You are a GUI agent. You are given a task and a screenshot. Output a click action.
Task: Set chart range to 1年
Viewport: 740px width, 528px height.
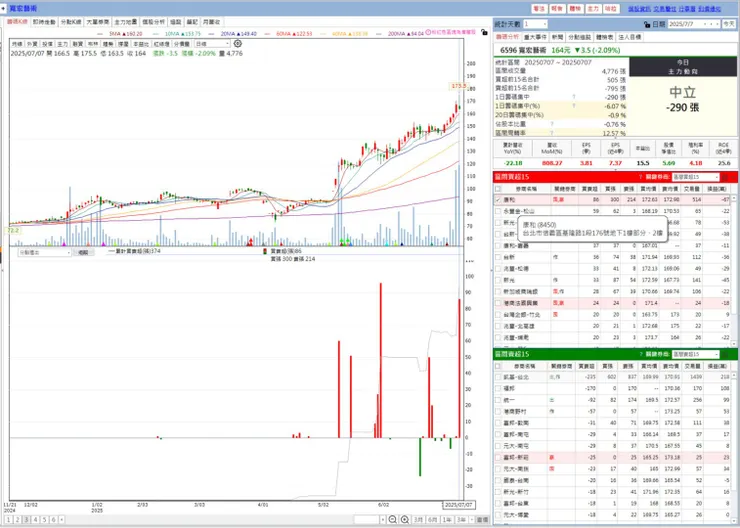[x=446, y=520]
